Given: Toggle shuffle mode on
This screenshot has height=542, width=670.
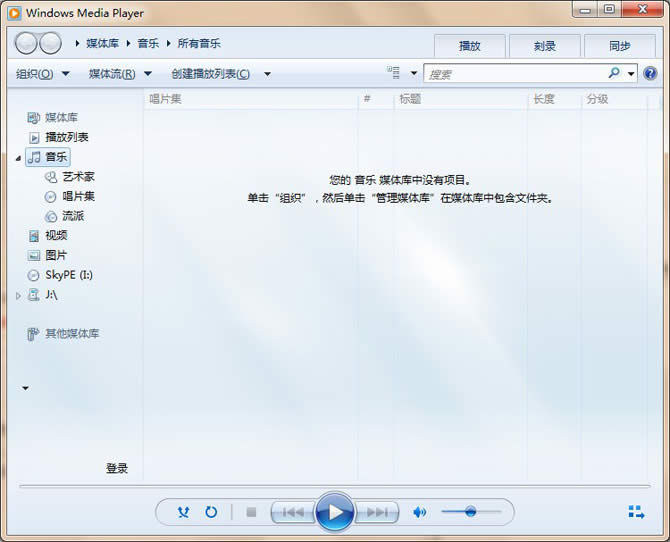Looking at the screenshot, I should click(x=183, y=512).
